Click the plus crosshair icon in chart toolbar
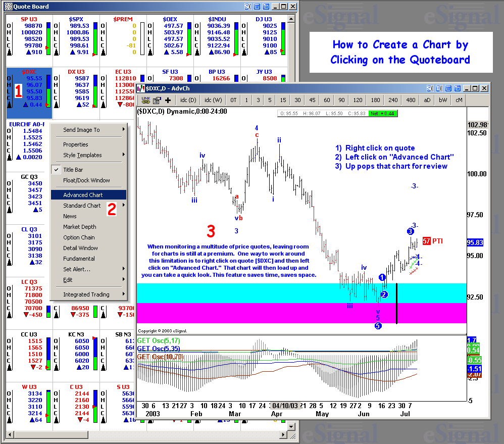 click(168, 101)
